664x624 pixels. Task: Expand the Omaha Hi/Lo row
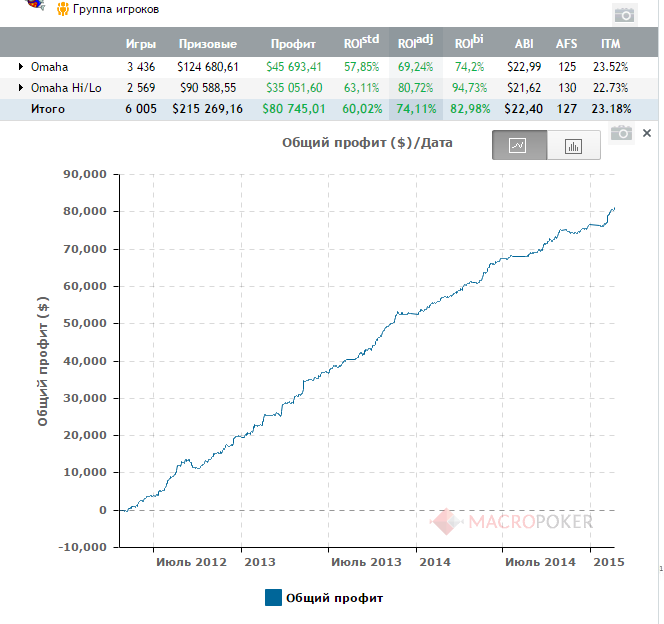pyautogui.click(x=20, y=88)
